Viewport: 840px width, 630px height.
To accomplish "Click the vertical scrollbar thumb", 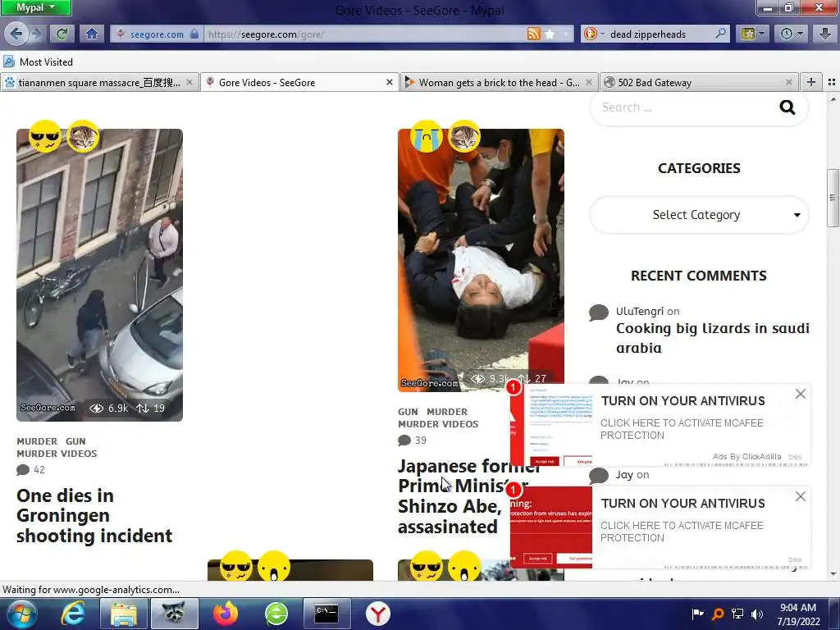I will point(833,198).
